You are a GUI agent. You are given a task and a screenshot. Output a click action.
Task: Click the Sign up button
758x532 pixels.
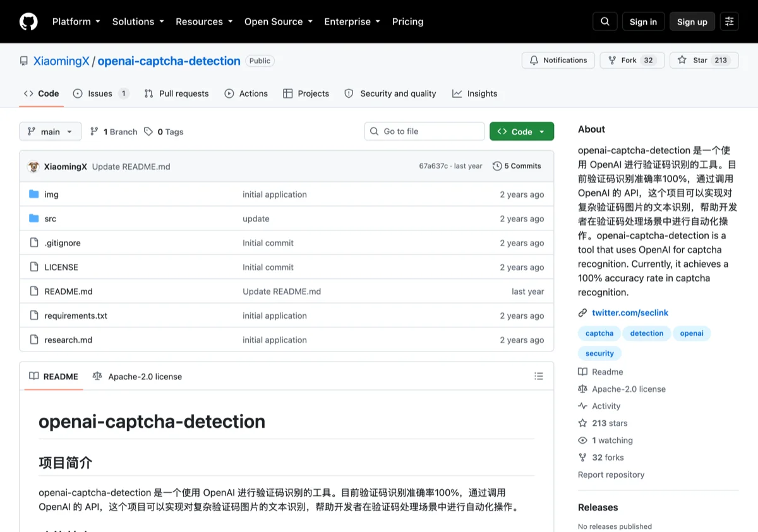click(x=692, y=21)
